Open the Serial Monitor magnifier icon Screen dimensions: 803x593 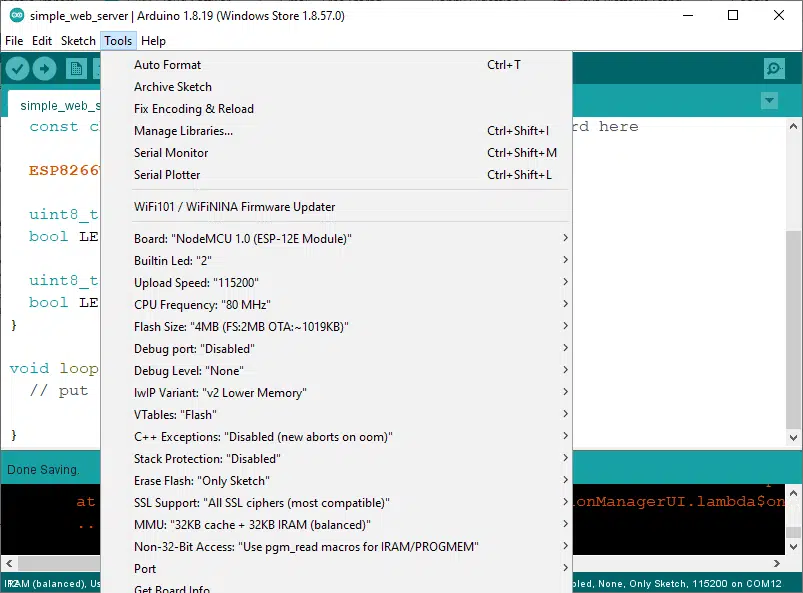tap(774, 69)
